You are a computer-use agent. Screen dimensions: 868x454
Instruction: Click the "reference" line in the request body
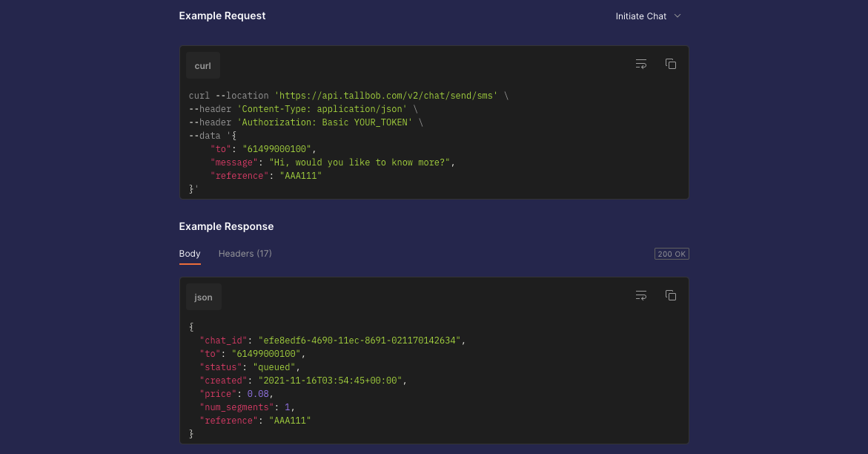tap(265, 176)
